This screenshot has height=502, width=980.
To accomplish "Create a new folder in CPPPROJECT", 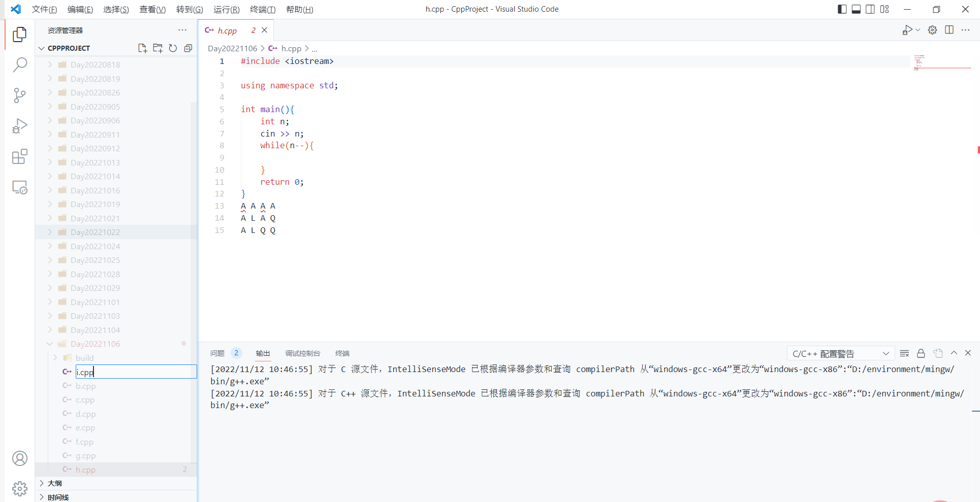I will (x=157, y=48).
